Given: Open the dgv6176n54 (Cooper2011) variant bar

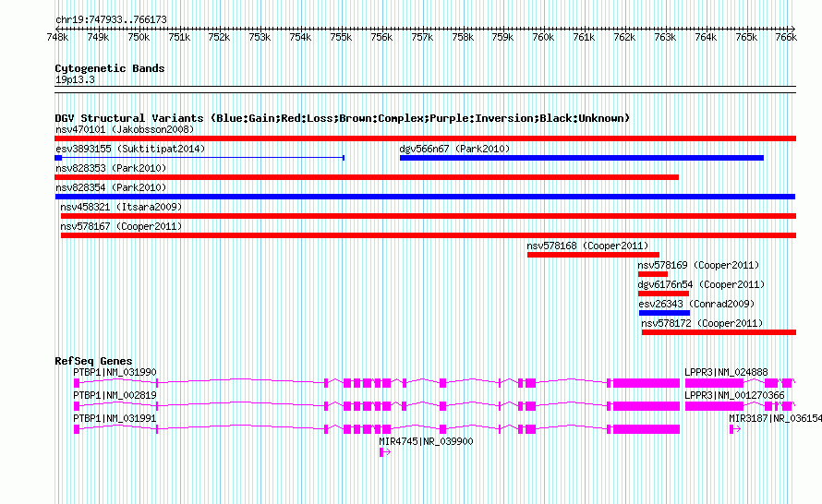Looking at the screenshot, I should (x=663, y=294).
